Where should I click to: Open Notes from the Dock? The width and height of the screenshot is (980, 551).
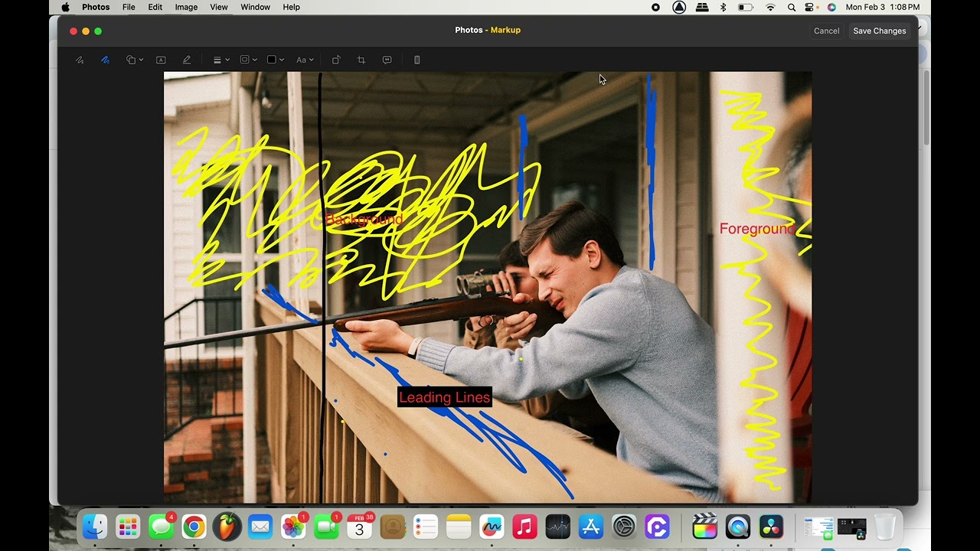(x=458, y=527)
